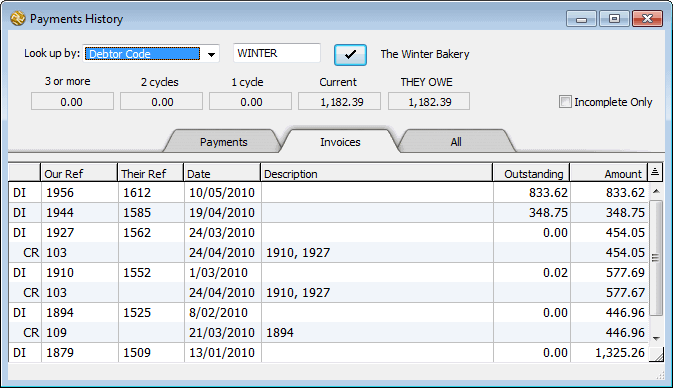Click Outstanding value 833.62
The width and height of the screenshot is (673, 388).
click(x=548, y=192)
